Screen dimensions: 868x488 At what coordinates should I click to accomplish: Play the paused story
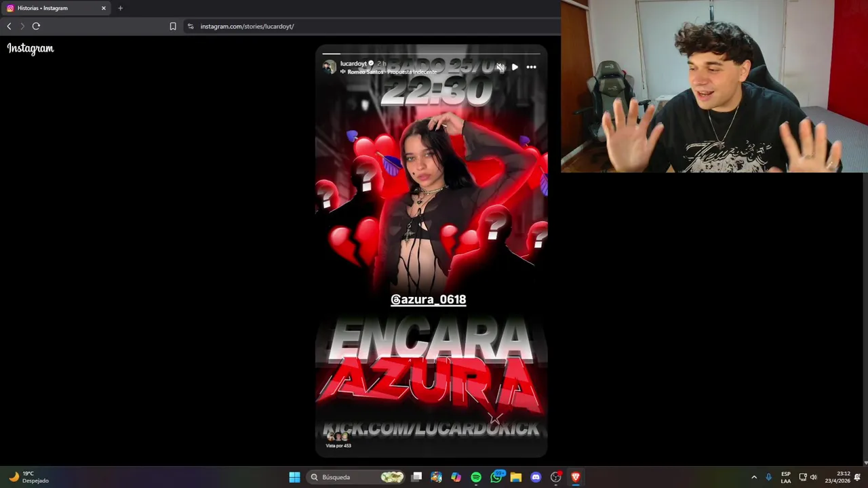515,67
